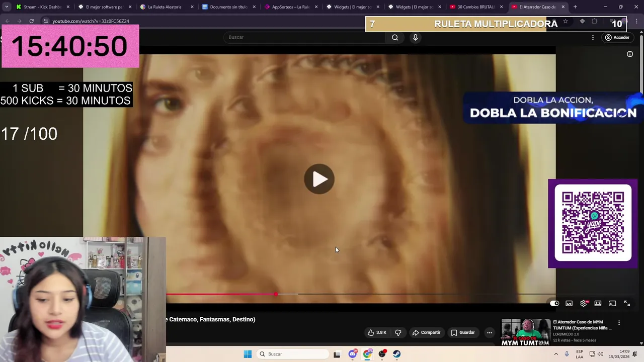Screen dimensions: 644x362
Task: Toggle subtitles in the video player
Action: point(569,304)
